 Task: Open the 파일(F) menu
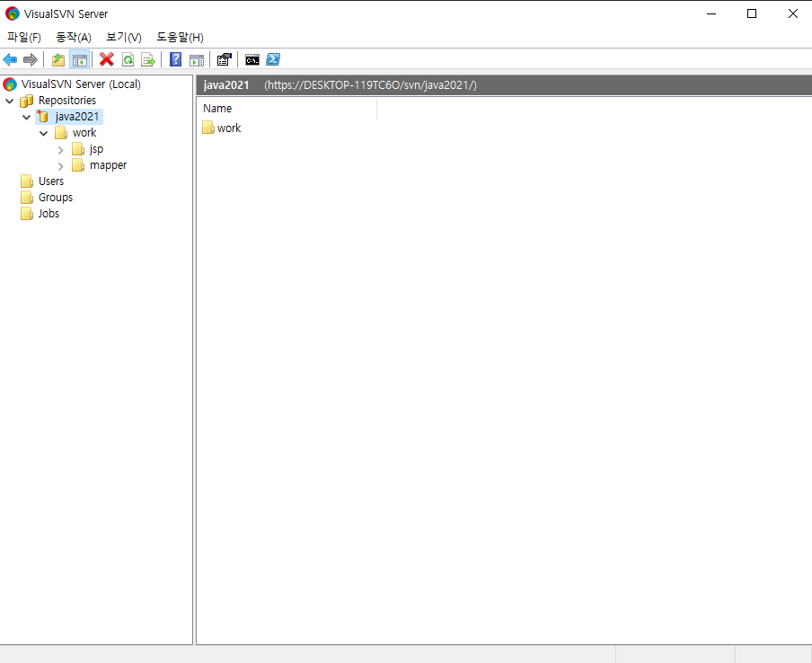click(24, 38)
